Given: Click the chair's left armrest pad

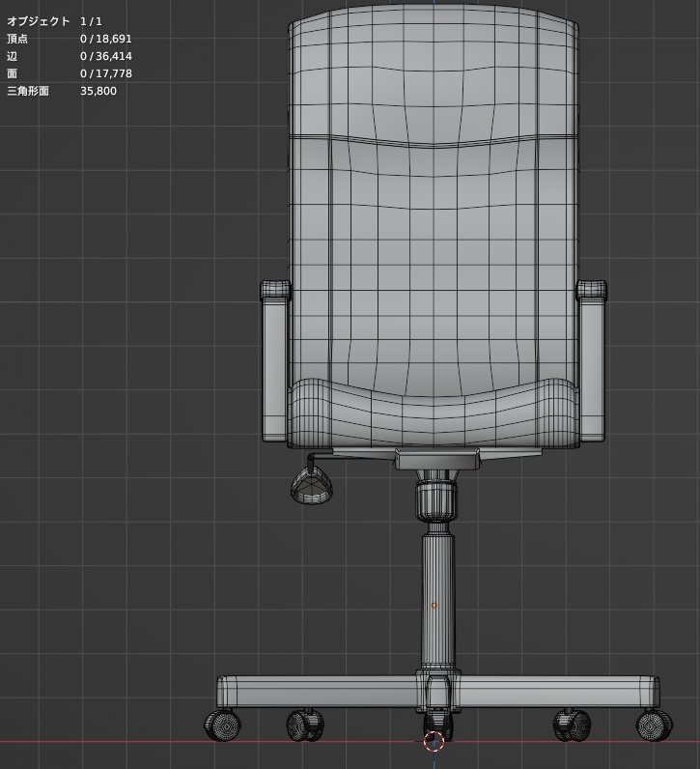Looking at the screenshot, I should pos(275,289).
